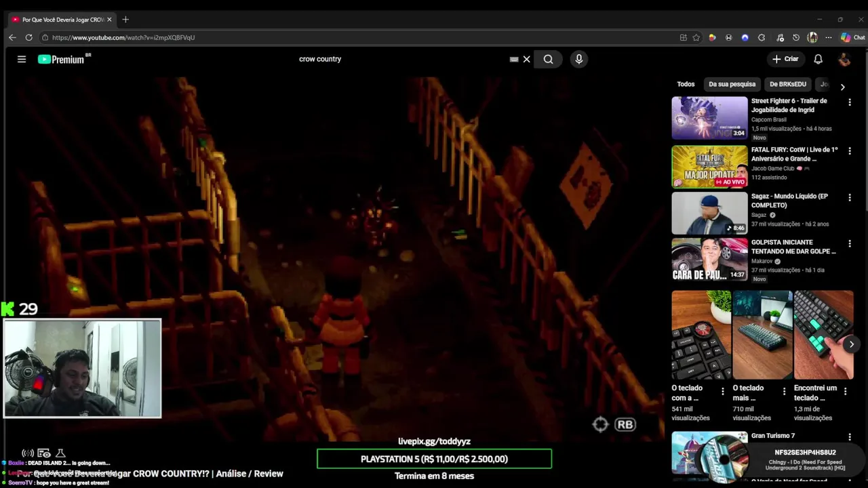This screenshot has width=868, height=488.
Task: Open Sagaz - Mundo Líquido title link
Action: (789, 201)
